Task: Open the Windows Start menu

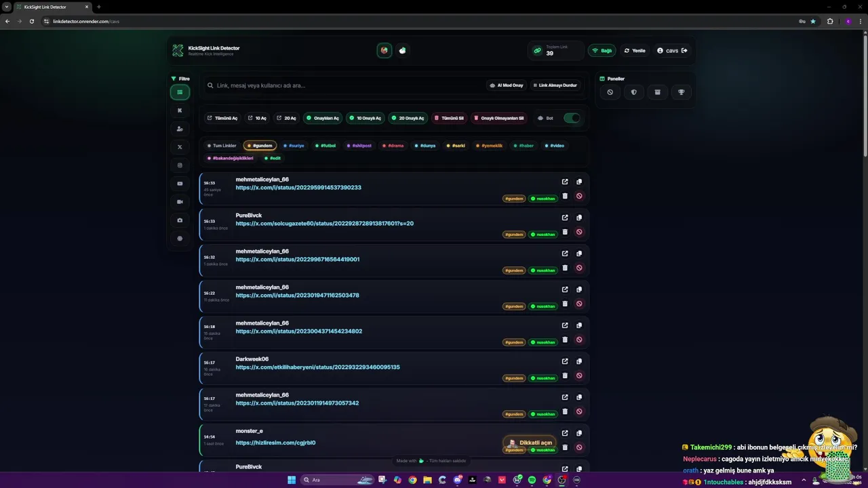Action: click(292, 480)
